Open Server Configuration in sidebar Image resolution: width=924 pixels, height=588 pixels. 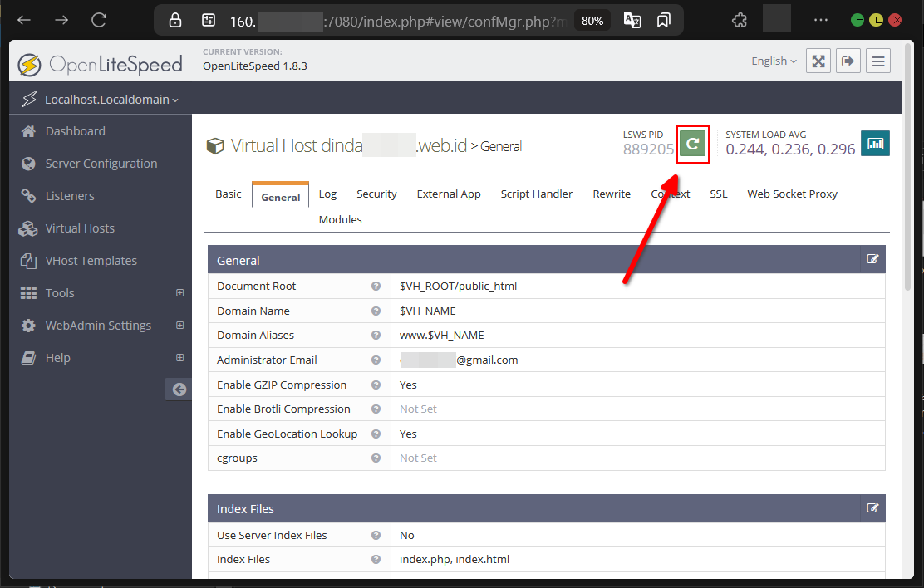[x=101, y=164]
